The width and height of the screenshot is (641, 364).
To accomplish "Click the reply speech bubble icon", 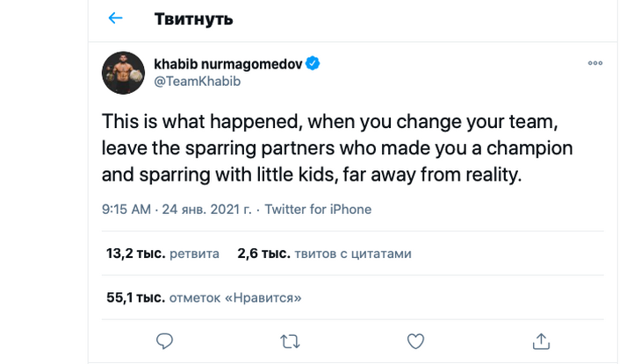I will click(164, 340).
